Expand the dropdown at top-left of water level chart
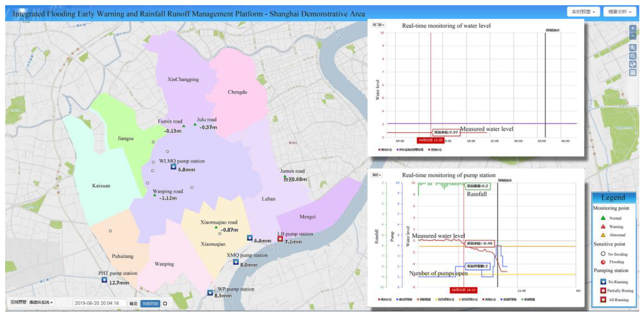This screenshot has height=316, width=644. pyautogui.click(x=378, y=25)
